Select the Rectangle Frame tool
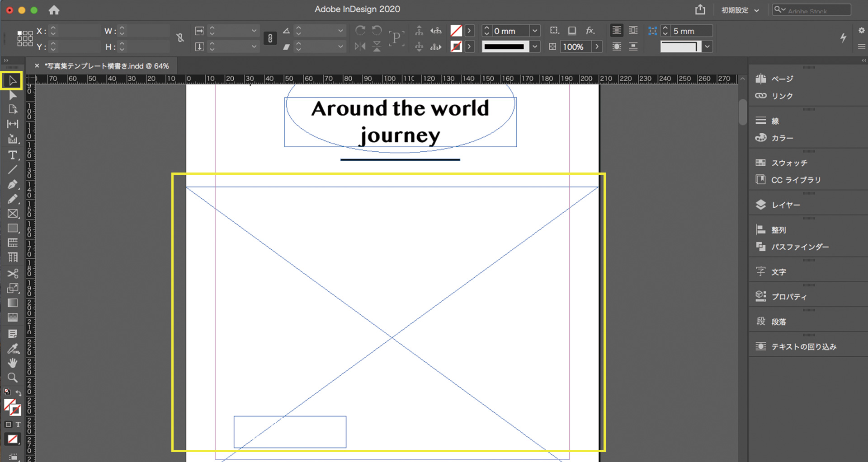Screen dimensions: 868x462 [x=13, y=214]
